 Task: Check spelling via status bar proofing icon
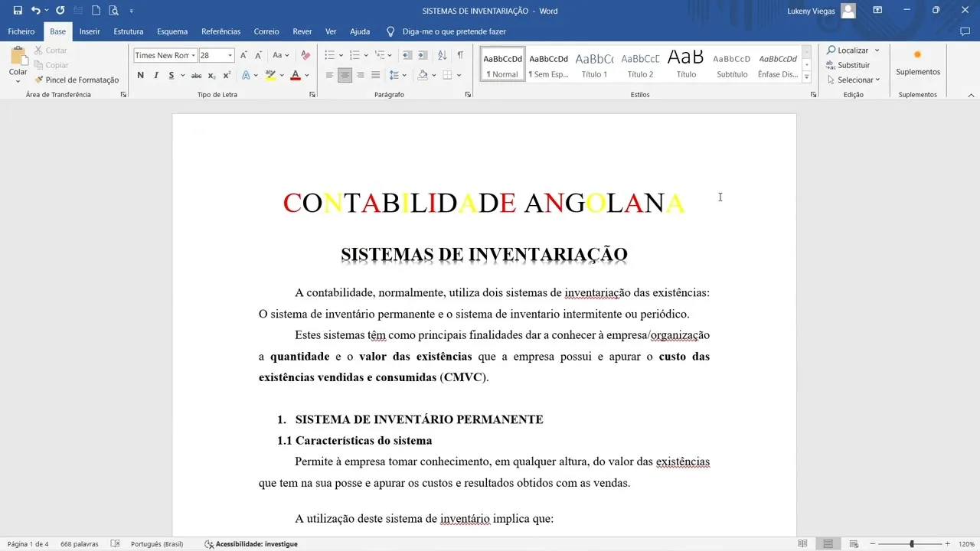(115, 544)
